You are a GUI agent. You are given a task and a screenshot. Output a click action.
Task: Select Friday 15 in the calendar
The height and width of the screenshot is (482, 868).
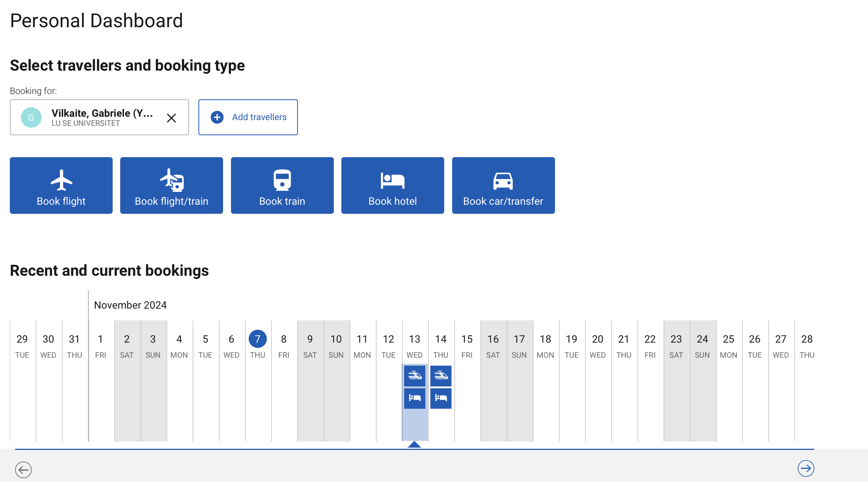pos(467,345)
